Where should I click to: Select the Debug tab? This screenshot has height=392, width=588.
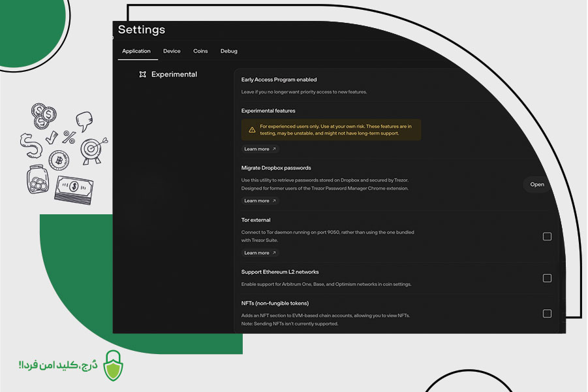point(229,51)
